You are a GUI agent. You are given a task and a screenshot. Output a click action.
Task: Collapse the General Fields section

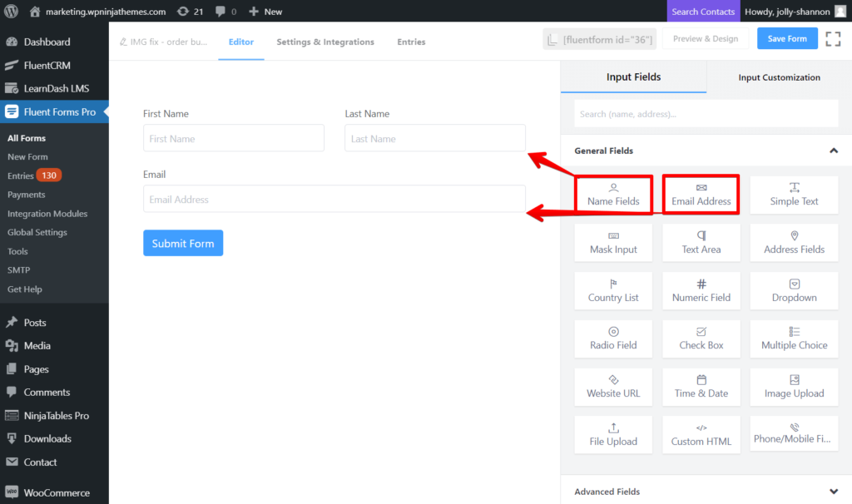[x=834, y=151]
